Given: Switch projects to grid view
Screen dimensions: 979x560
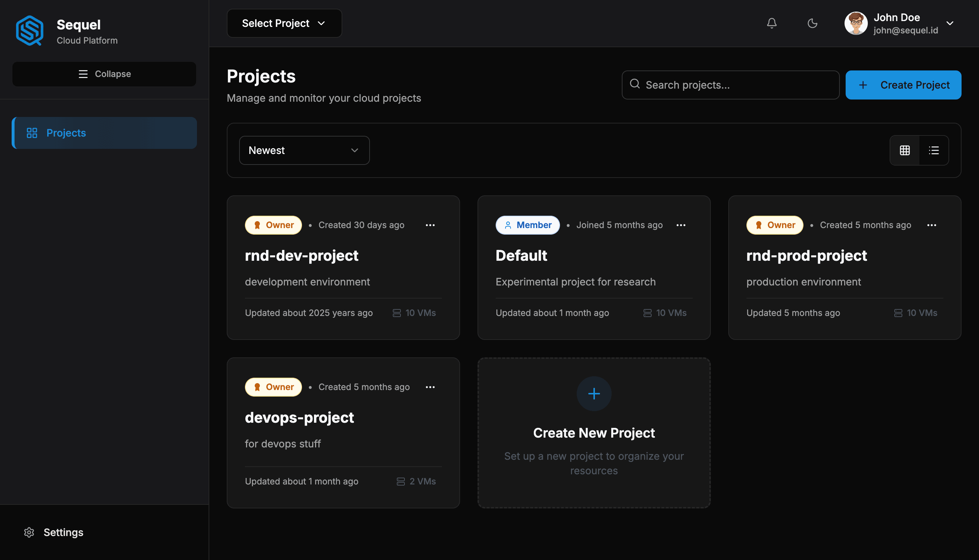Looking at the screenshot, I should coord(905,150).
